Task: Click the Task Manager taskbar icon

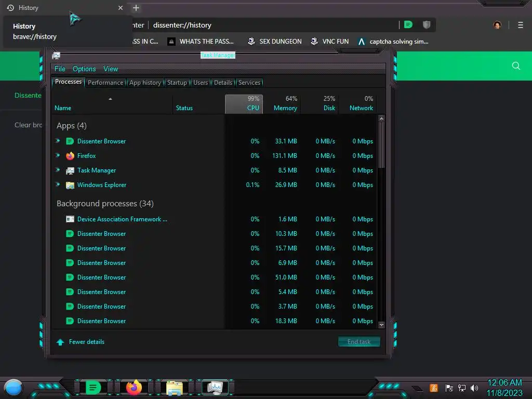Action: point(215,388)
